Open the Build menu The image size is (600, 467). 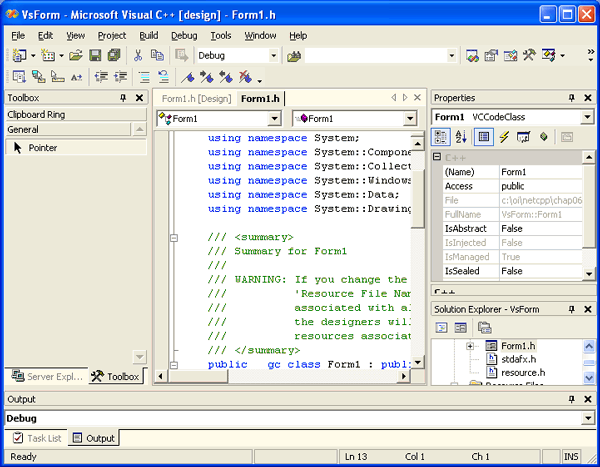[148, 35]
